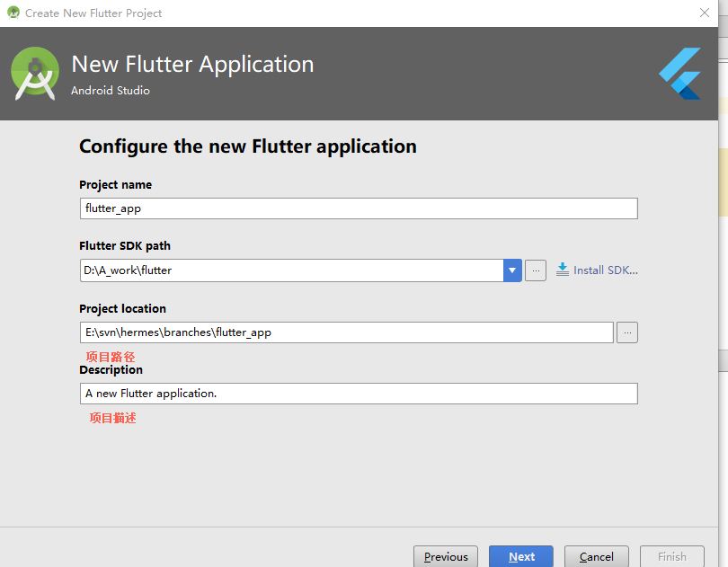Click the Android Studio logo icon
The width and height of the screenshot is (728, 567).
34,73
